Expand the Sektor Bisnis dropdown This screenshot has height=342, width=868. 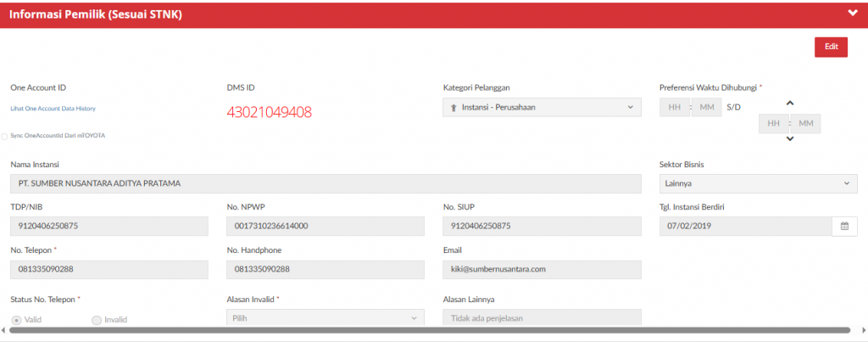click(758, 183)
